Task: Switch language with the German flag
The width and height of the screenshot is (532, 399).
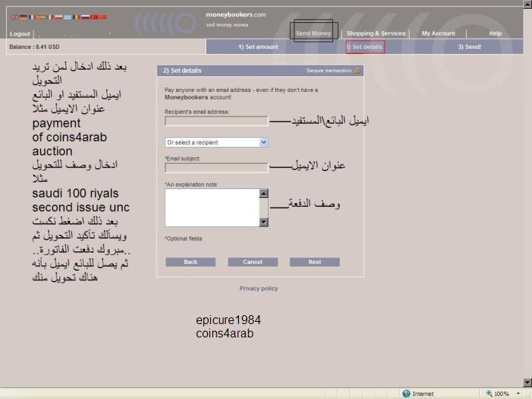Action: tap(23, 17)
